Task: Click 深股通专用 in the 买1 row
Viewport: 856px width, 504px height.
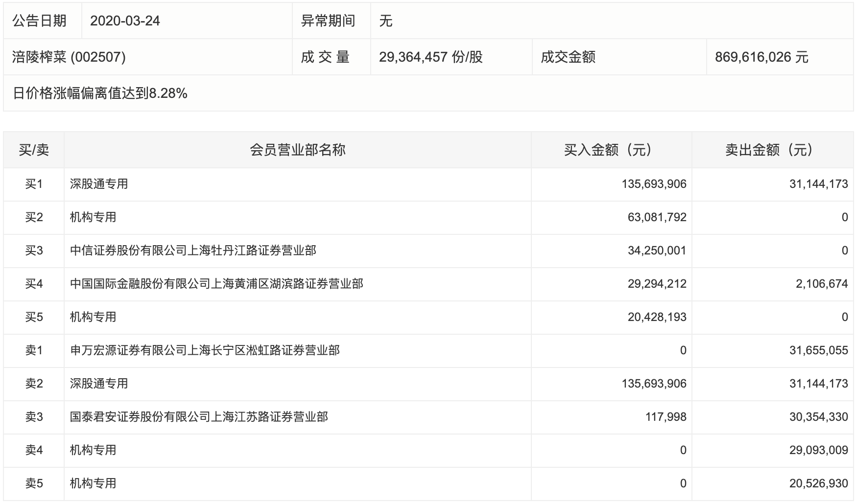Action: tap(99, 184)
